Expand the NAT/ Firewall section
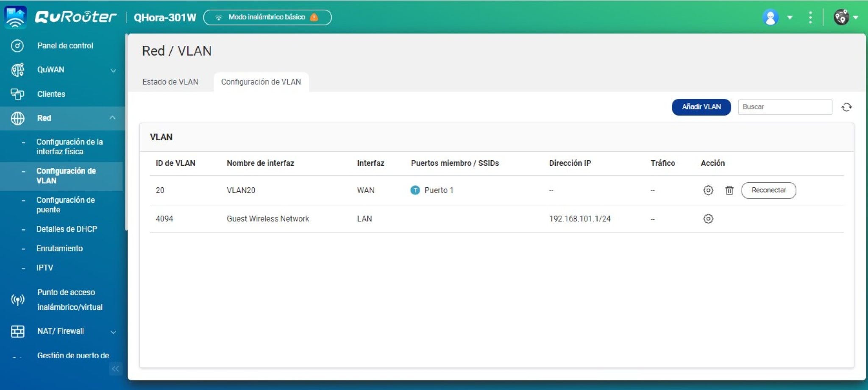Image resolution: width=868 pixels, height=390 pixels. click(113, 332)
